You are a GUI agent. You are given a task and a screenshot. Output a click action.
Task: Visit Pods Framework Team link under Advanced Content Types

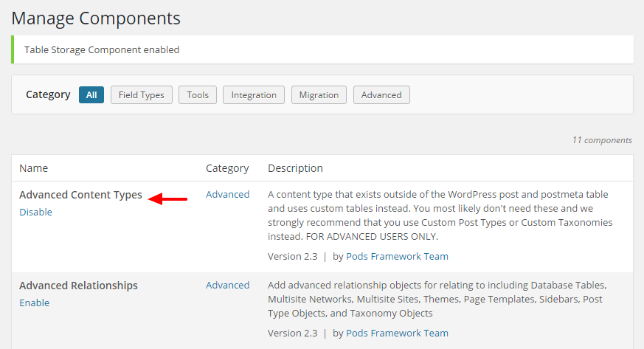[397, 257]
